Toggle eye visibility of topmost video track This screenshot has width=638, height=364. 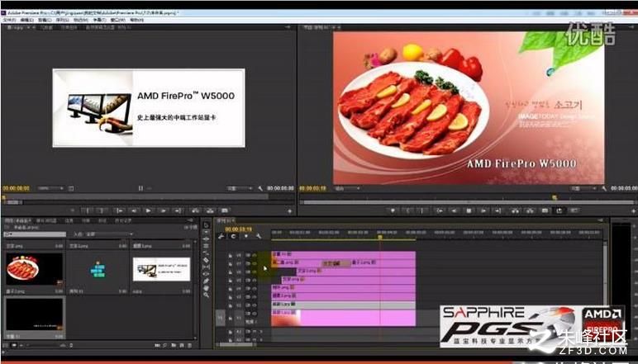[255, 255]
